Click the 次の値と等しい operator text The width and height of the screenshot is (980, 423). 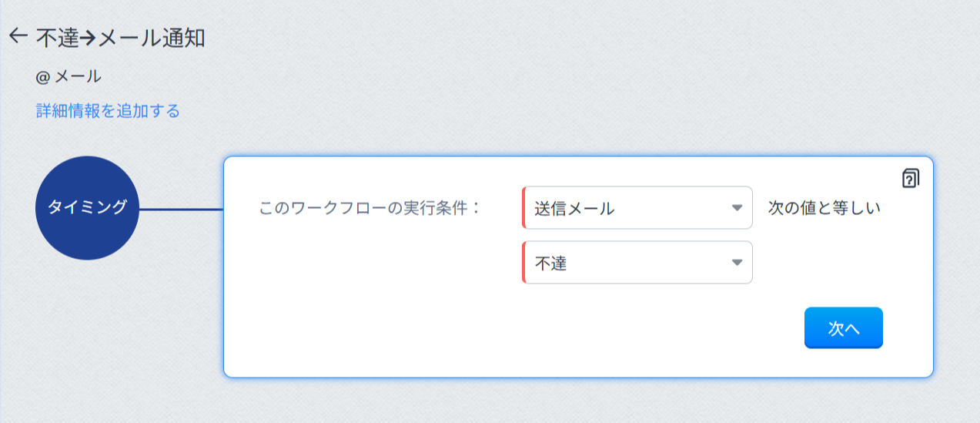coord(824,208)
